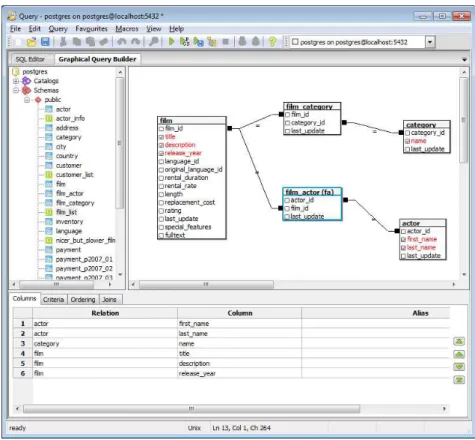475x440 pixels.
Task: Open the Favourites menu
Action: [91, 29]
